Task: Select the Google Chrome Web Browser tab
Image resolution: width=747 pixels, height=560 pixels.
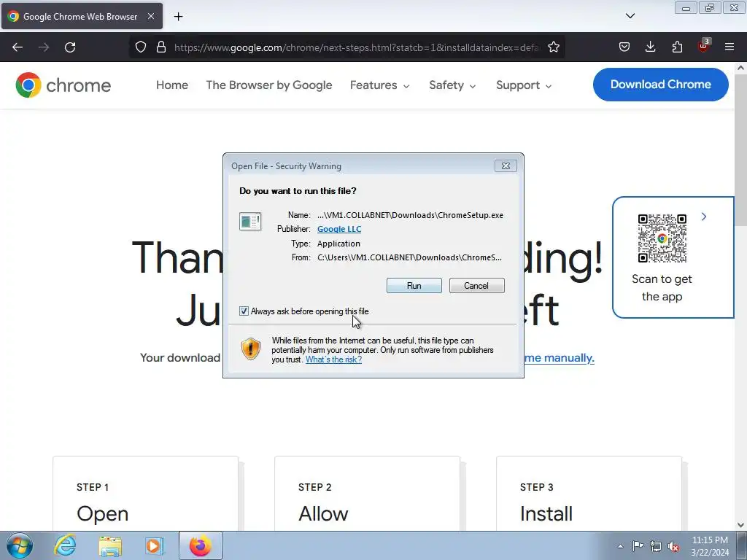Action: tap(82, 16)
